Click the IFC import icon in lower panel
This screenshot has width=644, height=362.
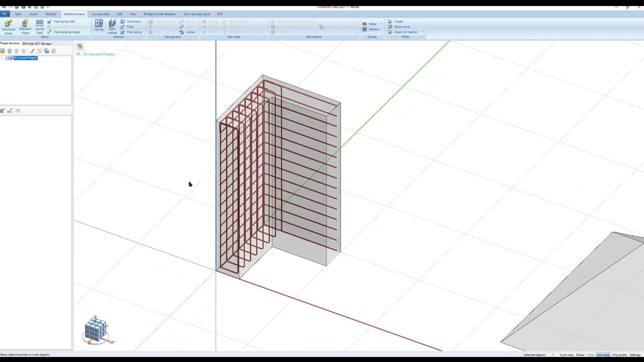point(10,111)
